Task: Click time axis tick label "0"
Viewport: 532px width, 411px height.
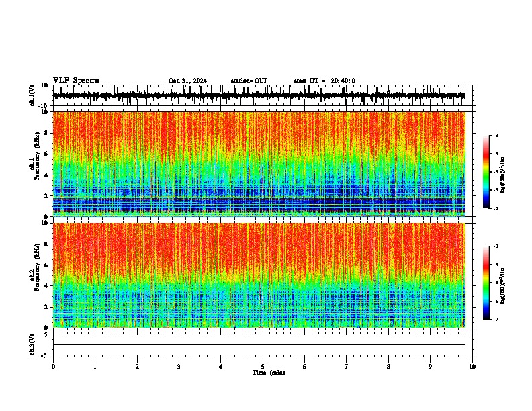Action: tap(53, 367)
